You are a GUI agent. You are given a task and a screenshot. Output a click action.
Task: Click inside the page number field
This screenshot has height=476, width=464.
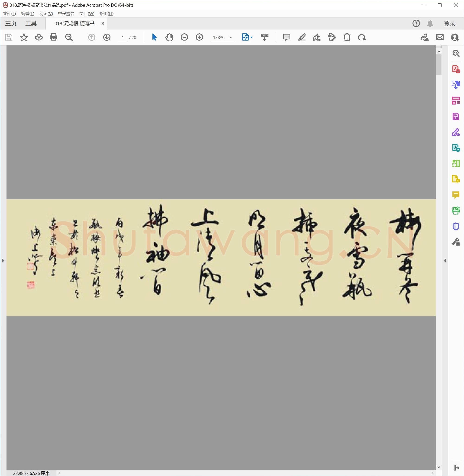pyautogui.click(x=122, y=37)
